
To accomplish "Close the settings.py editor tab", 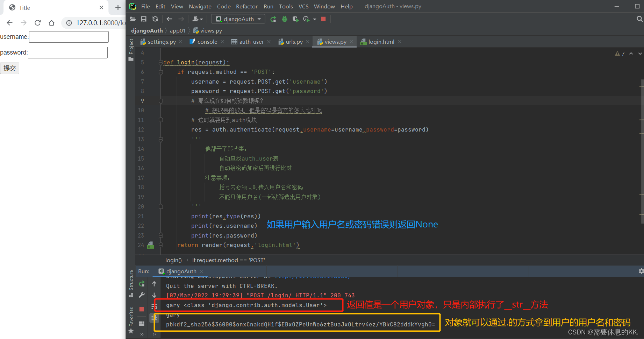I will (x=180, y=42).
